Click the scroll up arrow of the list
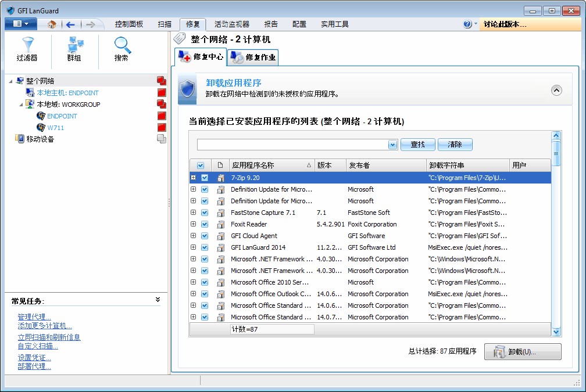The width and height of the screenshot is (586, 392). 556,135
